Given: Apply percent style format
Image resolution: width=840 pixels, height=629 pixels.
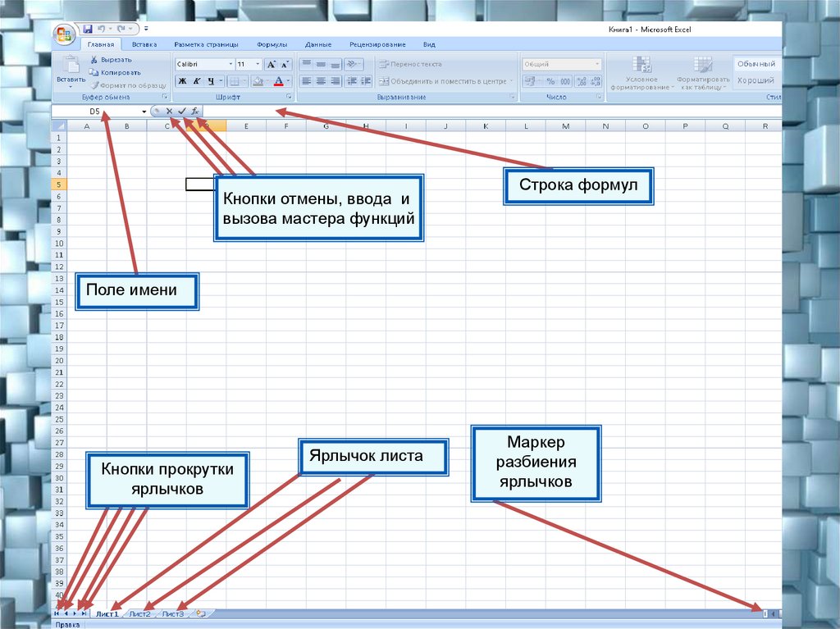Looking at the screenshot, I should pyautogui.click(x=550, y=81).
